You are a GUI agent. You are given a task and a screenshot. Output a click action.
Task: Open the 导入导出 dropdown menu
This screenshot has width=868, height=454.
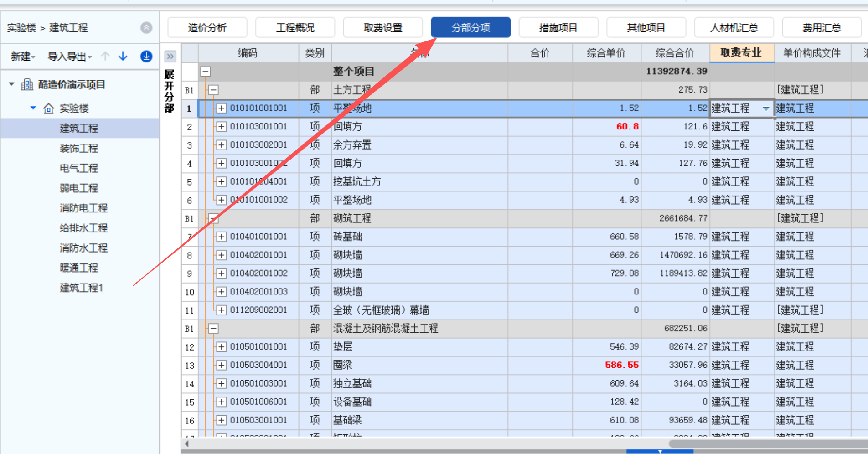[x=70, y=57]
